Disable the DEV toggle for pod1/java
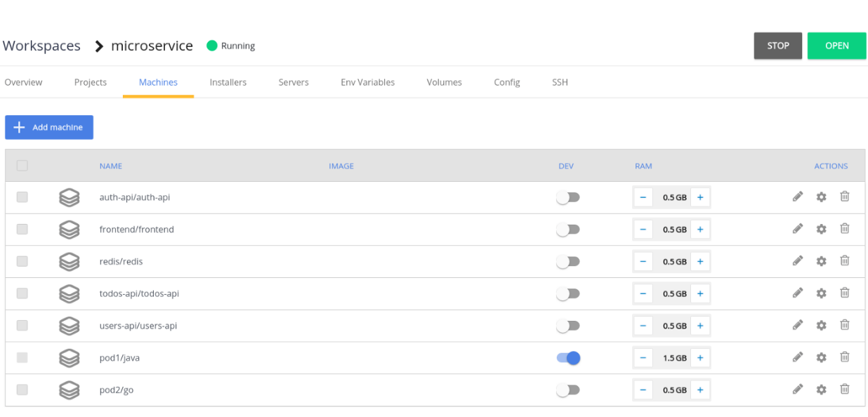The image size is (868, 417). (568, 358)
